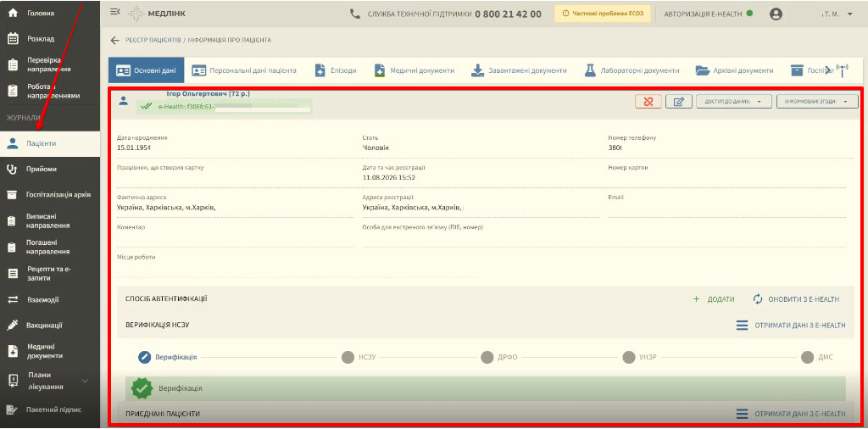This screenshot has height=429, width=868.
Task: Click the edit patient pencil button
Action: pos(679,101)
